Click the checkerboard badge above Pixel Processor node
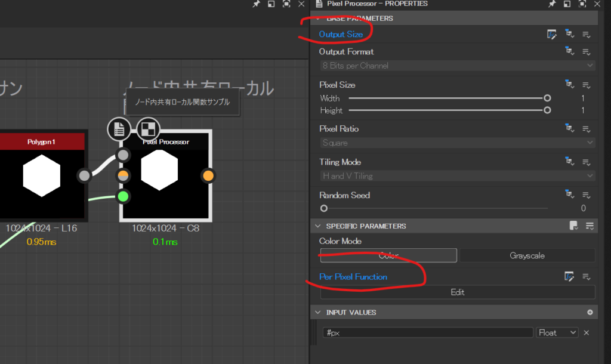Viewport: 611px width, 364px height. pyautogui.click(x=147, y=128)
